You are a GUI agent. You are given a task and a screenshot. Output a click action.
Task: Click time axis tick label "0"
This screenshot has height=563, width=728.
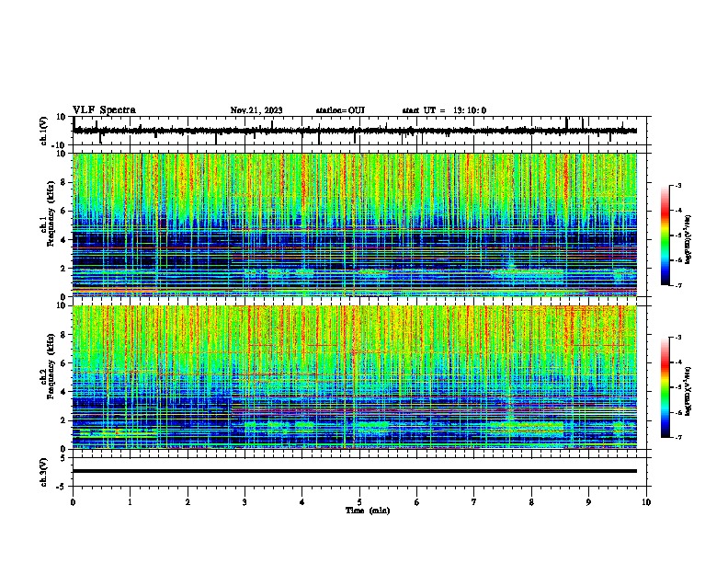[73, 502]
